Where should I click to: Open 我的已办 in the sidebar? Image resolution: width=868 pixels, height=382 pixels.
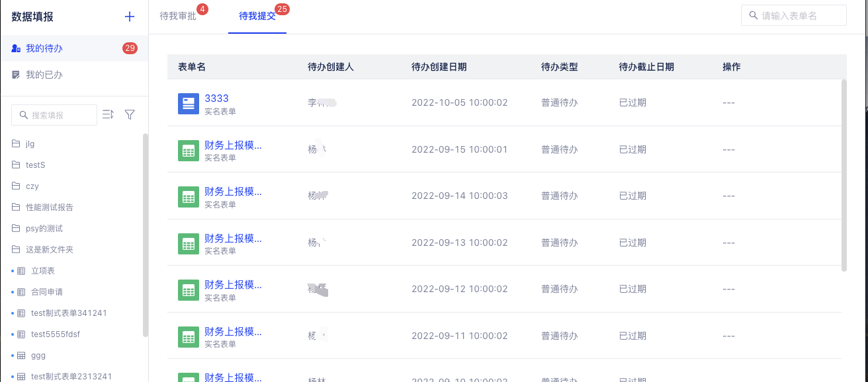coord(44,75)
